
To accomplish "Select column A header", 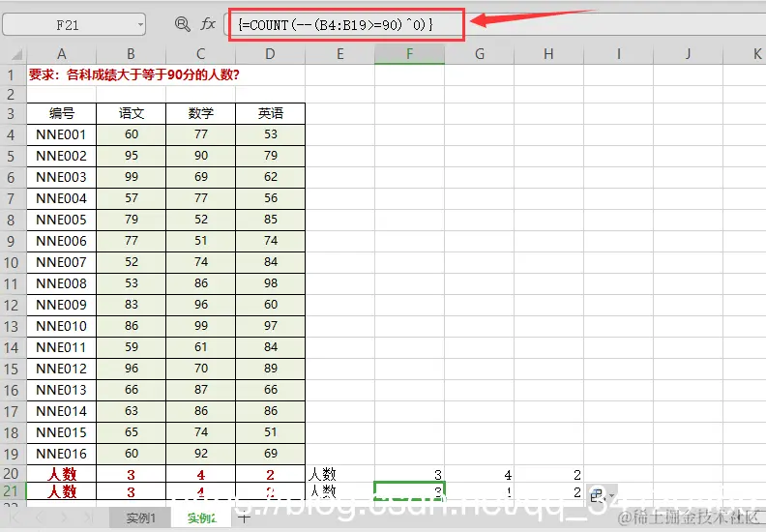I will pos(62,54).
